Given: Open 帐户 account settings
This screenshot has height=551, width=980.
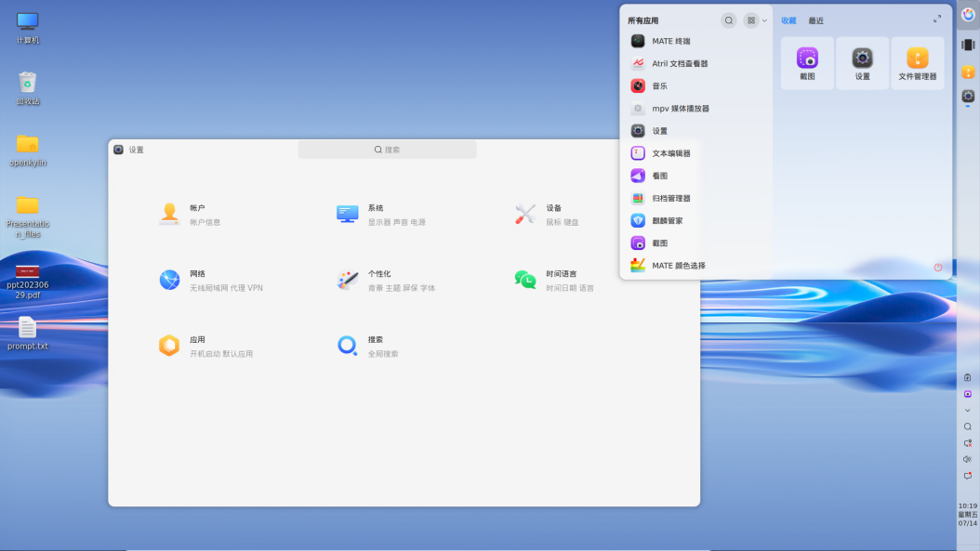Looking at the screenshot, I should [190, 215].
